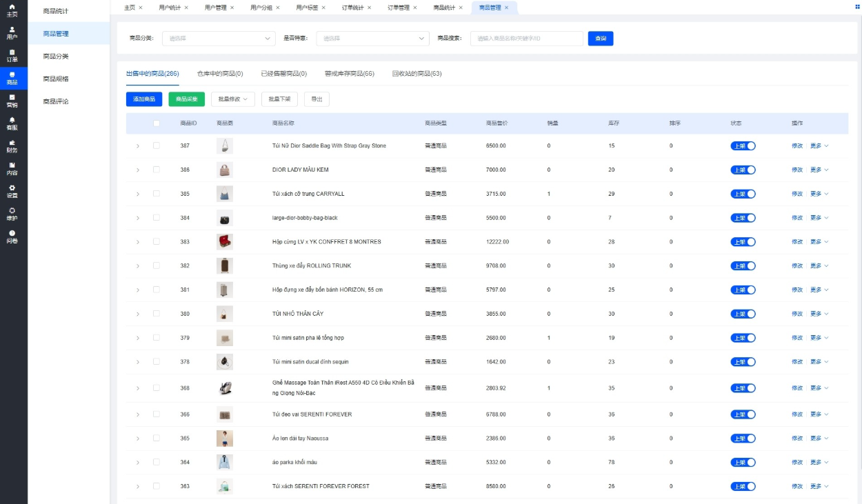Open 财务 in the sidebar
Viewport: 862px width, 504px height.
tap(12, 146)
